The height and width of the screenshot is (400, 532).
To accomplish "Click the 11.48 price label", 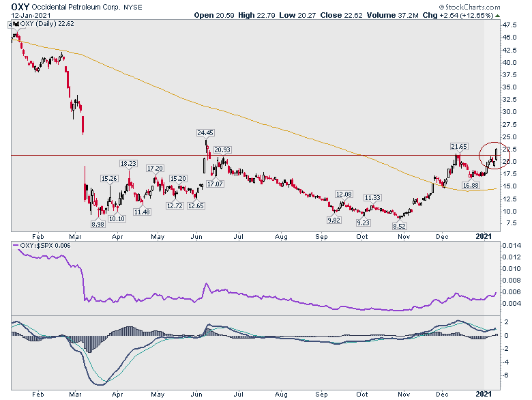I will (142, 212).
